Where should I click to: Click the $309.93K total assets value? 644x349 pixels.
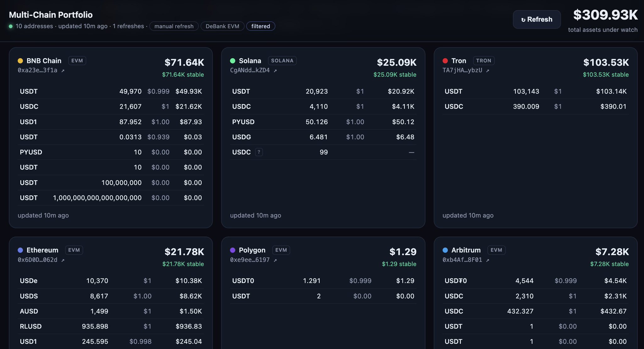[x=605, y=15]
